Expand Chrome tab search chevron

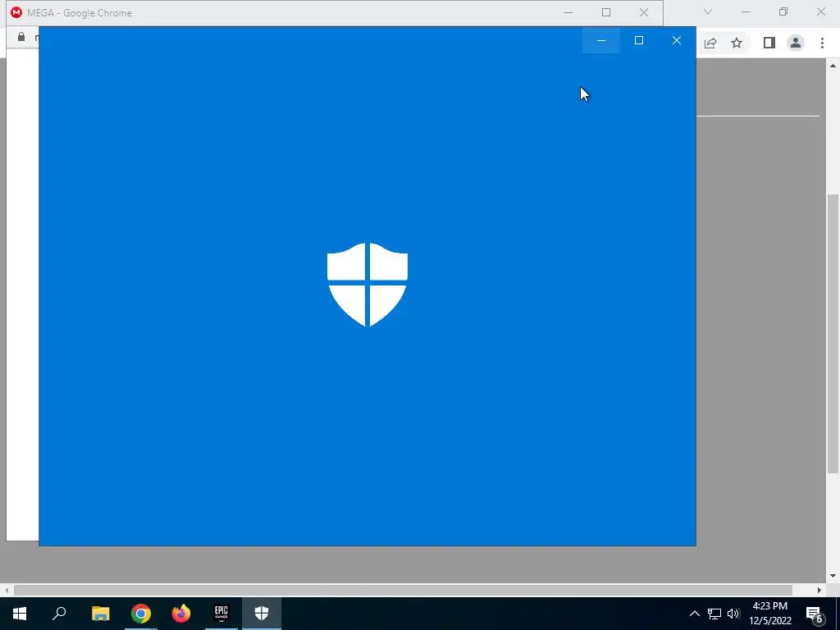(708, 11)
